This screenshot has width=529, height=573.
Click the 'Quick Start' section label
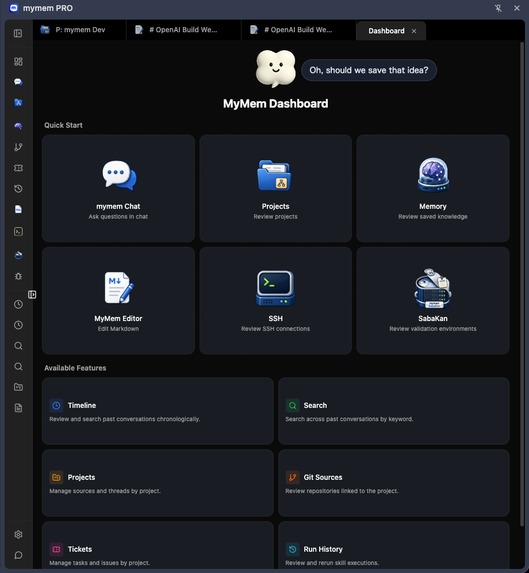63,125
